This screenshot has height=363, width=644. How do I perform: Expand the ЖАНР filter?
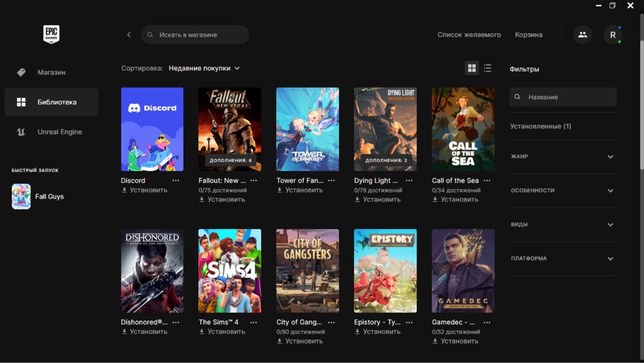coord(563,157)
